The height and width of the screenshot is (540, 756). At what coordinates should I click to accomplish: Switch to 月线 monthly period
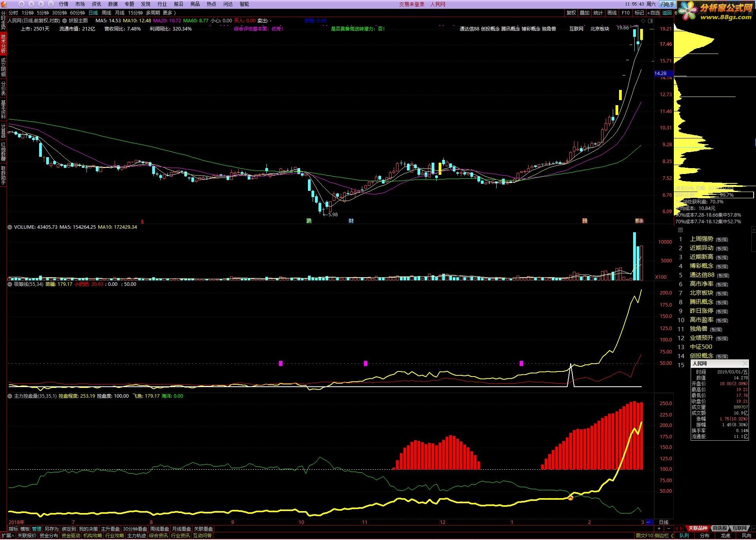120,13
